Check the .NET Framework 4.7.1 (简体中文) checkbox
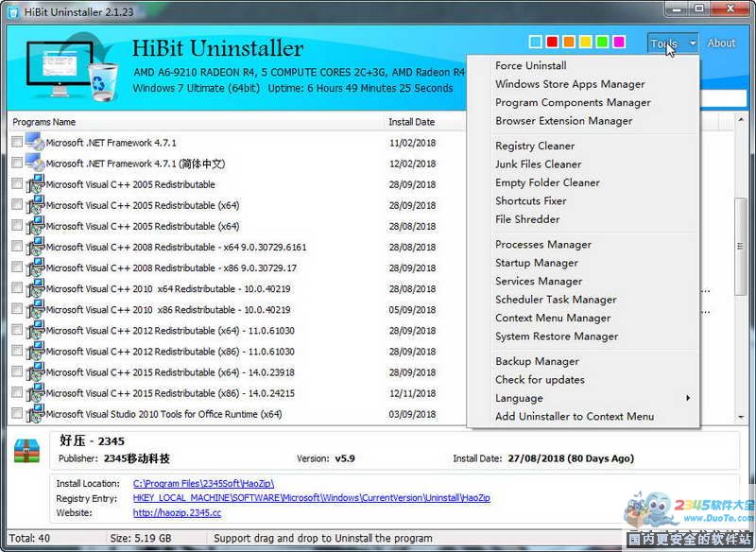The height and width of the screenshot is (552, 756). click(17, 163)
